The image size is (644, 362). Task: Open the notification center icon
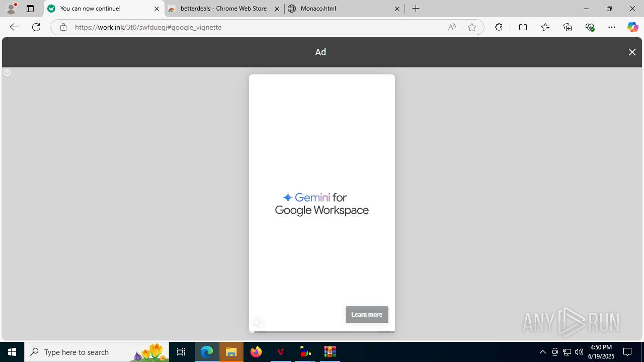pyautogui.click(x=627, y=352)
